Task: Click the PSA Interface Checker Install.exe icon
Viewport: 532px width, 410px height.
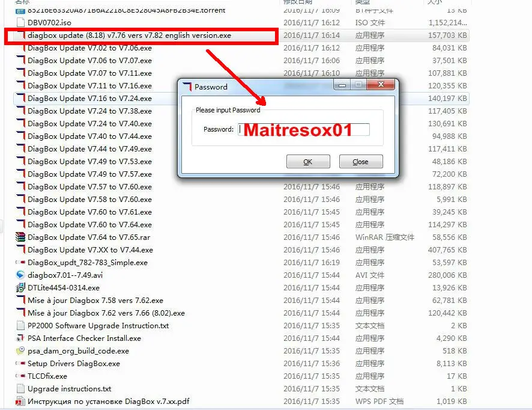Action: click(x=20, y=338)
